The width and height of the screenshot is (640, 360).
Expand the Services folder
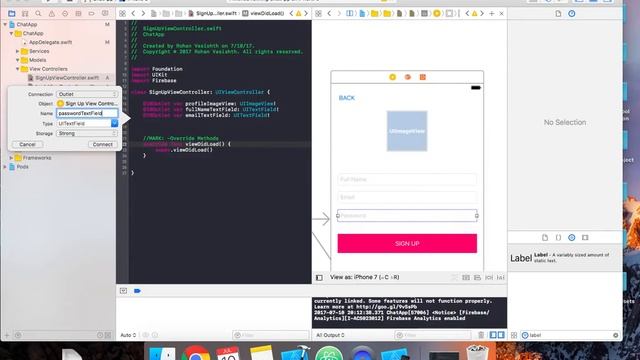(x=18, y=51)
